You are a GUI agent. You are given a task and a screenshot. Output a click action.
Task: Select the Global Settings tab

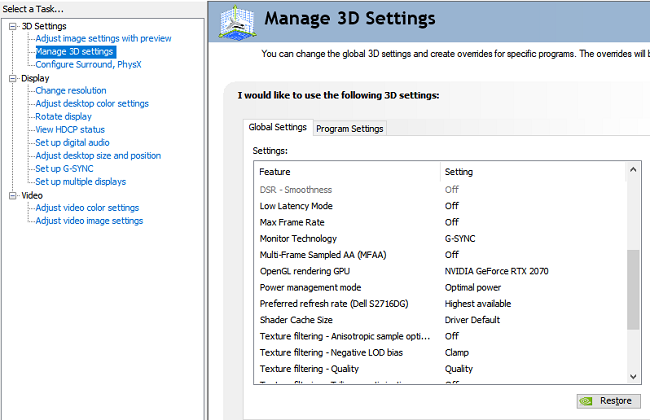[x=277, y=127]
